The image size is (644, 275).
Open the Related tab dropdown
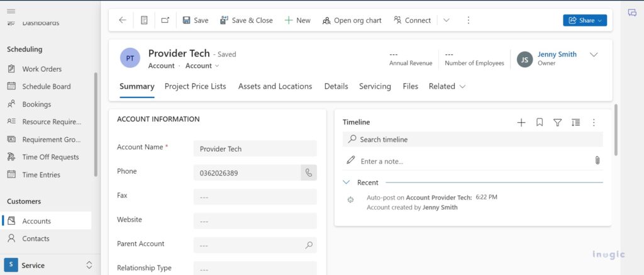[x=447, y=86]
